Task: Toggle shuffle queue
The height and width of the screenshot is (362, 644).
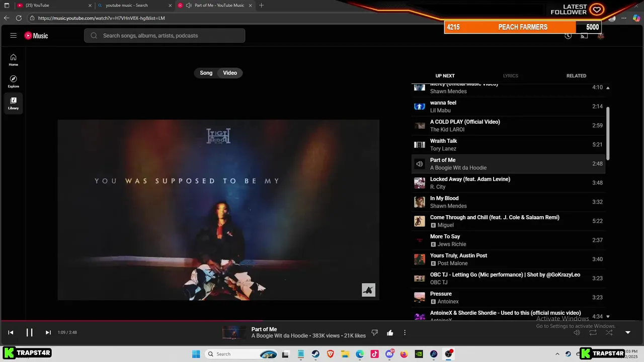Action: point(609,332)
